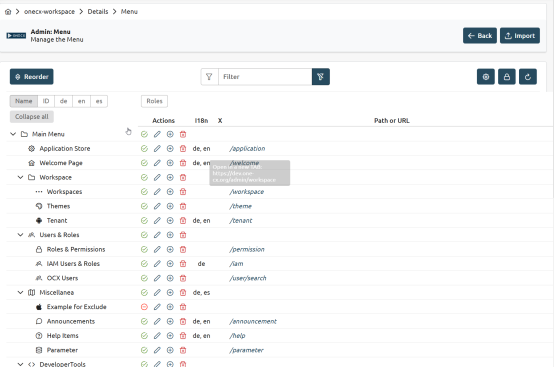
Task: Open the /announcement path link
Action: pyautogui.click(x=253, y=321)
